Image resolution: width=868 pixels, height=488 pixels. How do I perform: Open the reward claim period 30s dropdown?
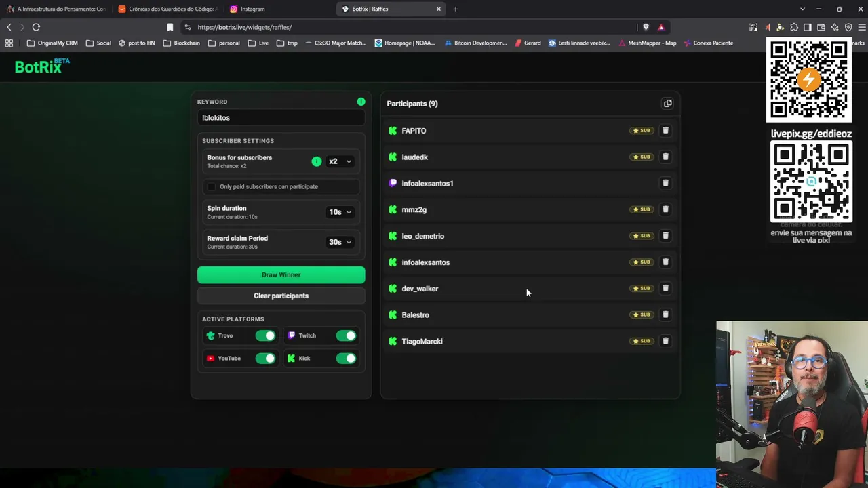[x=340, y=242]
